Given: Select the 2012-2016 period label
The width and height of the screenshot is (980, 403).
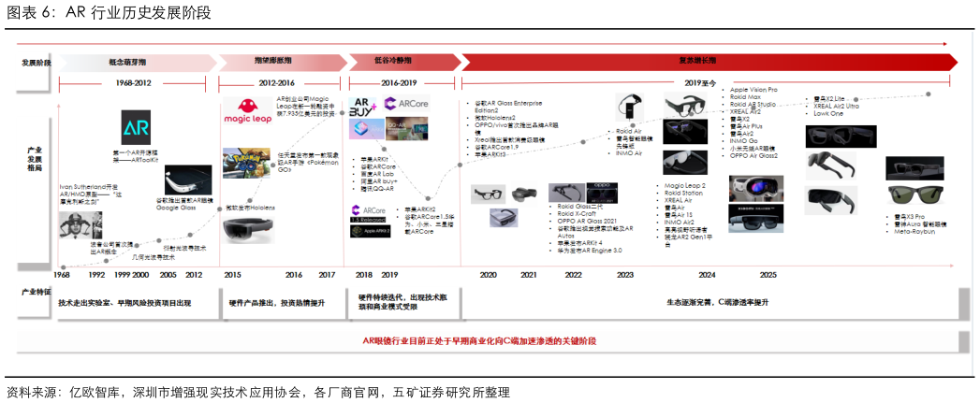Looking at the screenshot, I should coord(277,83).
